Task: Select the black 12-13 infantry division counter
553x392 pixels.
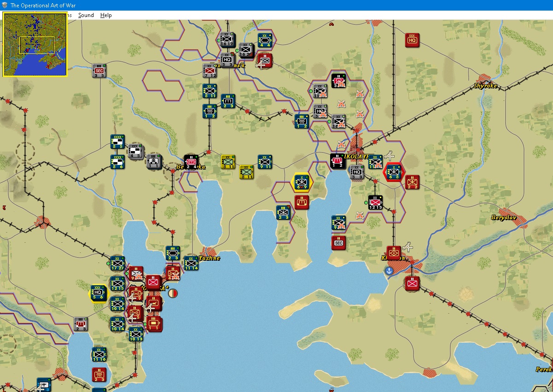Action: point(375,202)
